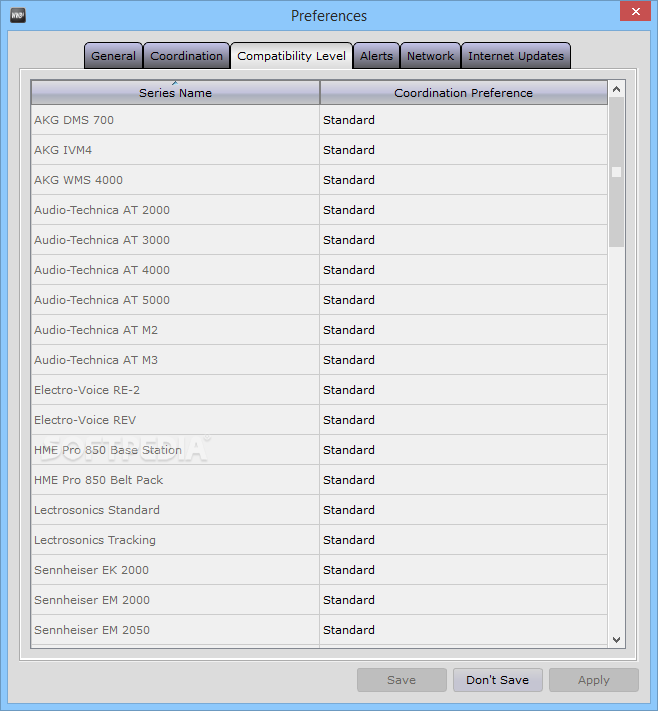Change Audio-Technica AT 2000 coordination preference

click(x=463, y=210)
